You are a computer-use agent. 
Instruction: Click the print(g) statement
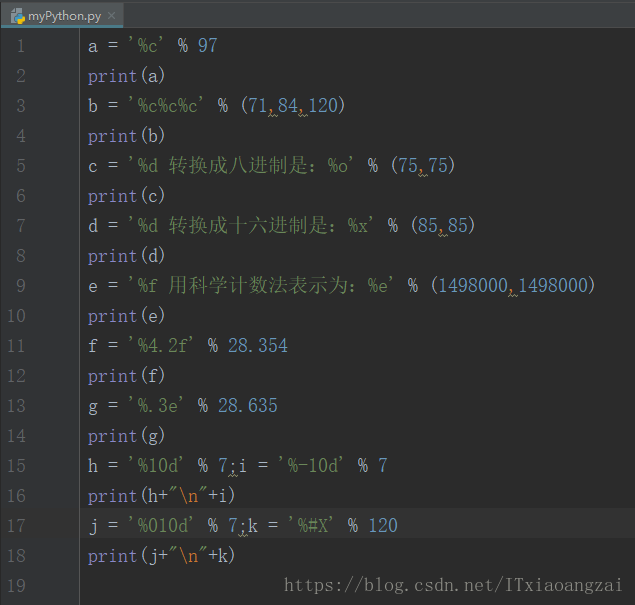coord(126,435)
